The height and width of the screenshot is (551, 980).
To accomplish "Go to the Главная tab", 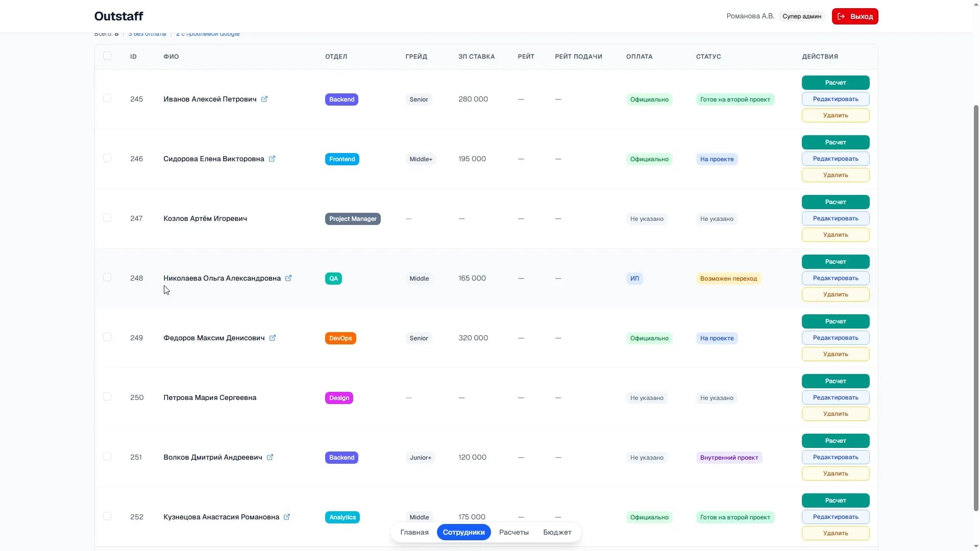I will point(414,532).
